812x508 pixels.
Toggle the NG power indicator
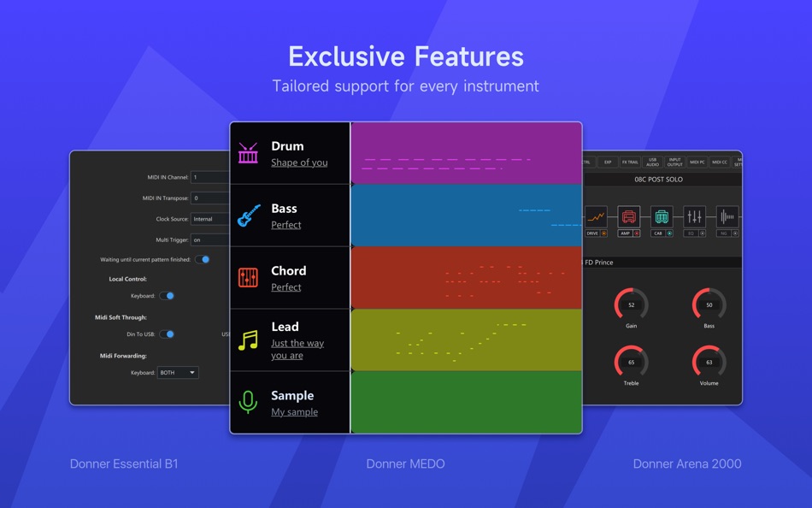tap(735, 233)
